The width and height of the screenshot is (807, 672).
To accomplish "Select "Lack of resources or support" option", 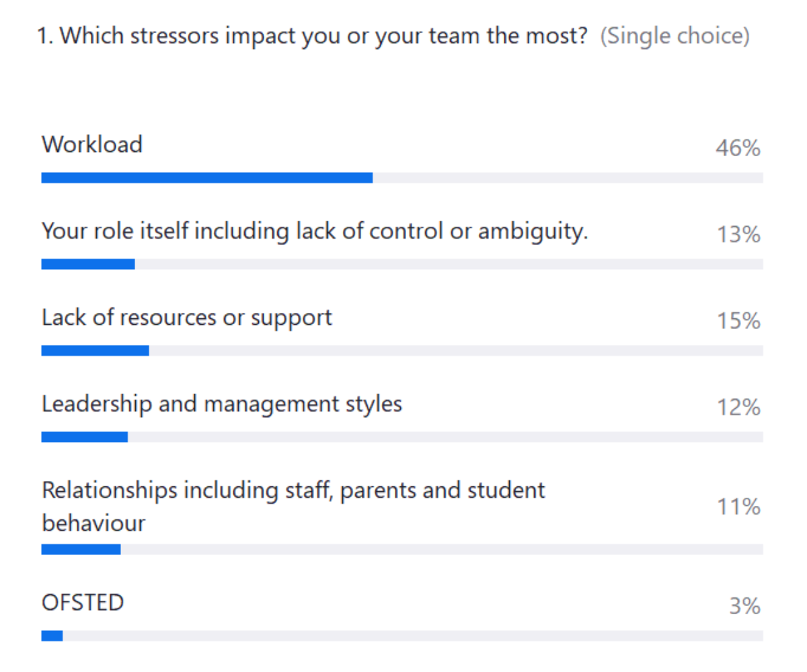I will (187, 318).
